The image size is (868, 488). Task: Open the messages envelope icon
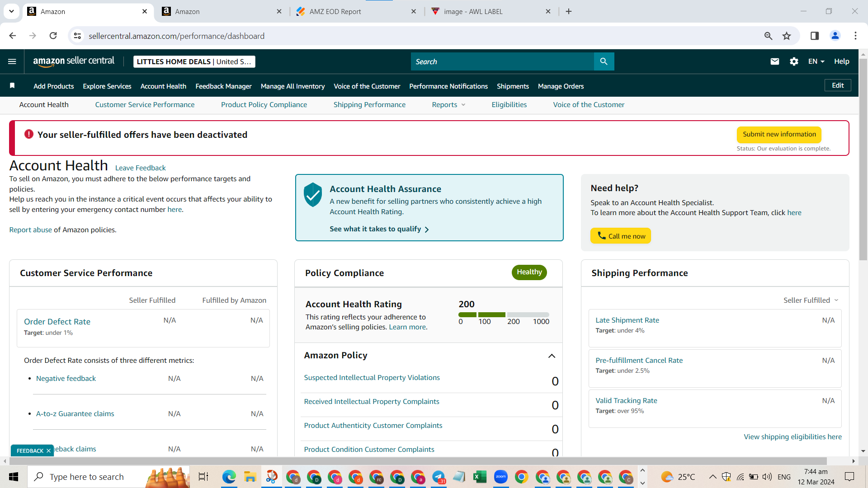pyautogui.click(x=774, y=61)
